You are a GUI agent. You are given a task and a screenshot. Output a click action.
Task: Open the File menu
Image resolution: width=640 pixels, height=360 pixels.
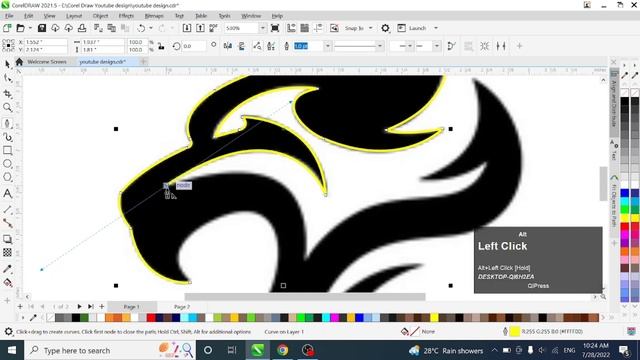pos(9,16)
